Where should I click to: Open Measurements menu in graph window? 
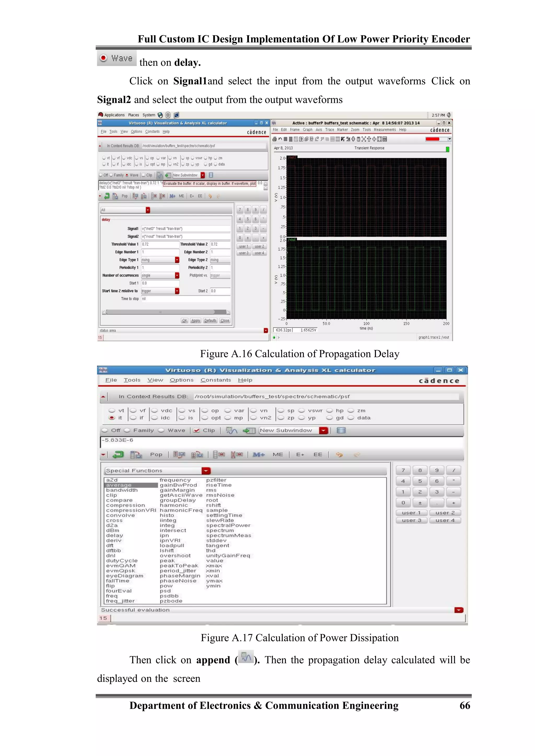385,130
